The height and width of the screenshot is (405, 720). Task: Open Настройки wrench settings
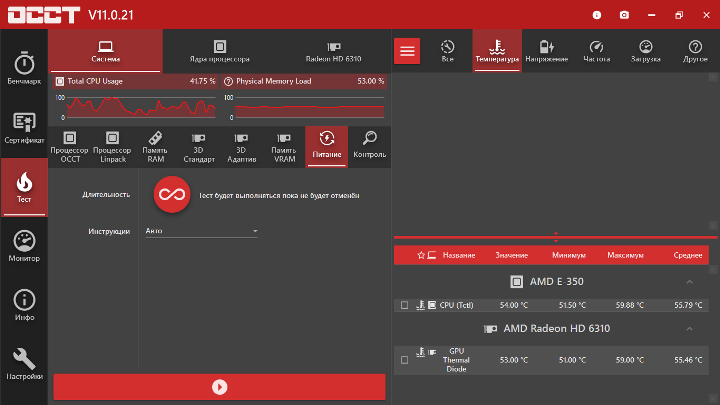(x=24, y=364)
